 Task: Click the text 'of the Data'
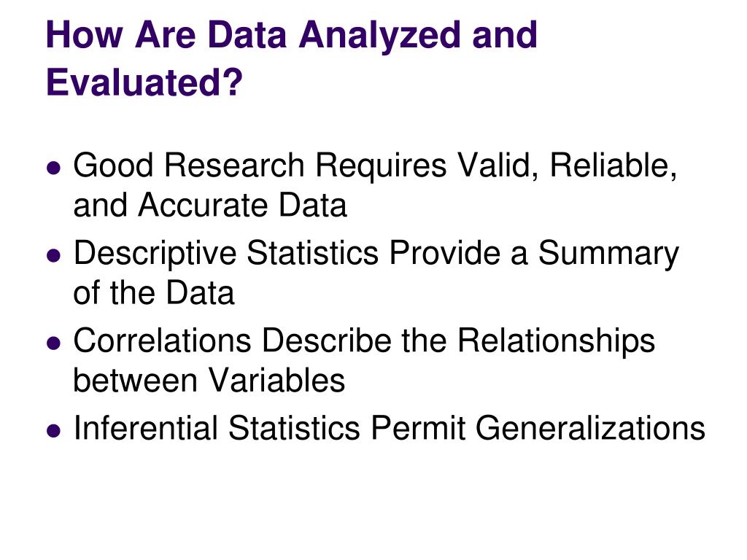click(x=154, y=292)
